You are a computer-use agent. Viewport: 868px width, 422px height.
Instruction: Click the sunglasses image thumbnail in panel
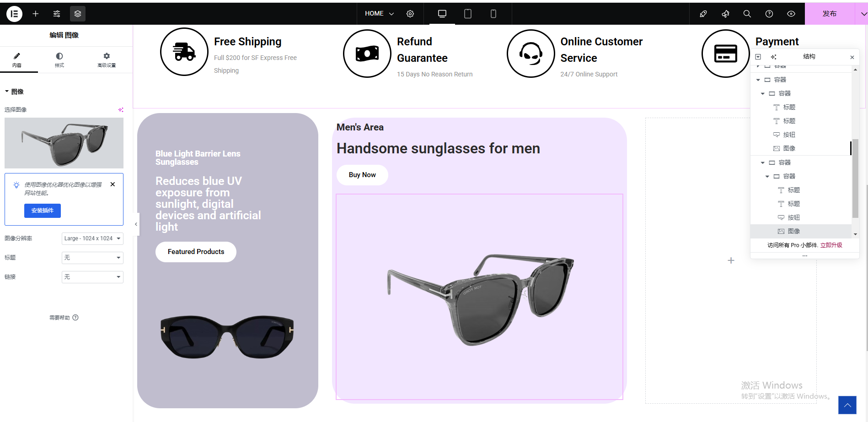pos(64,143)
